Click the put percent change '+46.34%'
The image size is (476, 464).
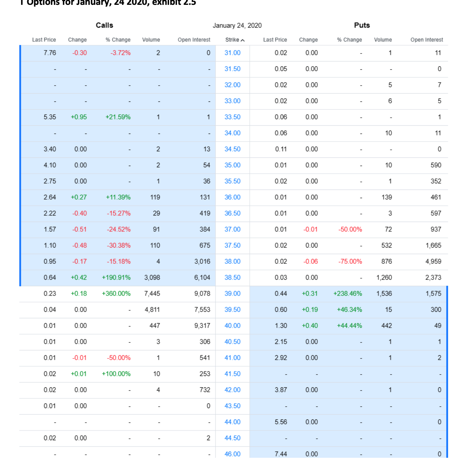(x=349, y=310)
